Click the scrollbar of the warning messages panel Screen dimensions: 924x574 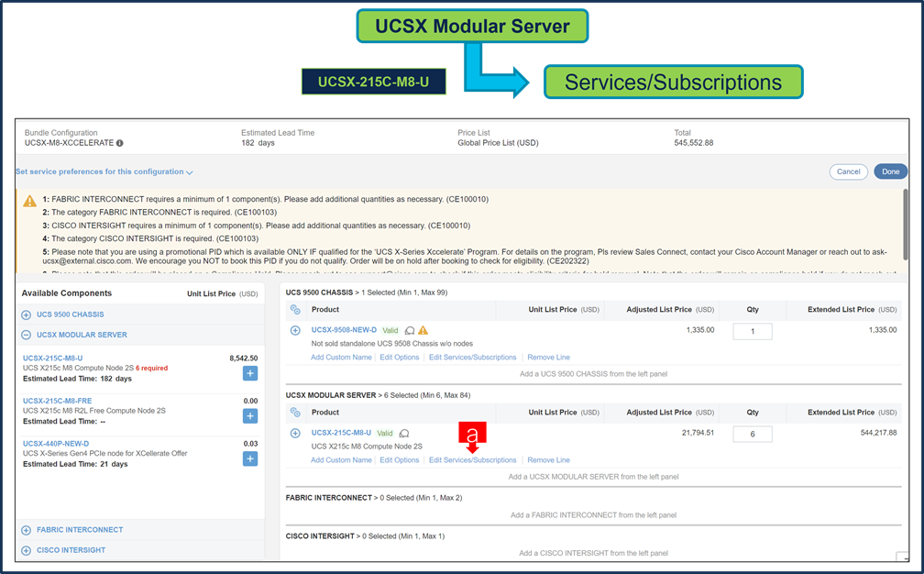point(905,224)
